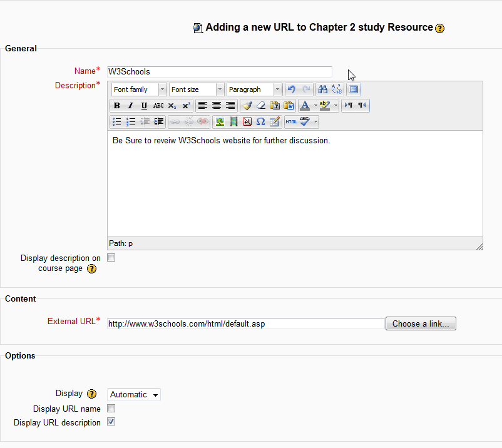This screenshot has width=502, height=448.
Task: Click Paste from Word icon
Action: pos(289,106)
